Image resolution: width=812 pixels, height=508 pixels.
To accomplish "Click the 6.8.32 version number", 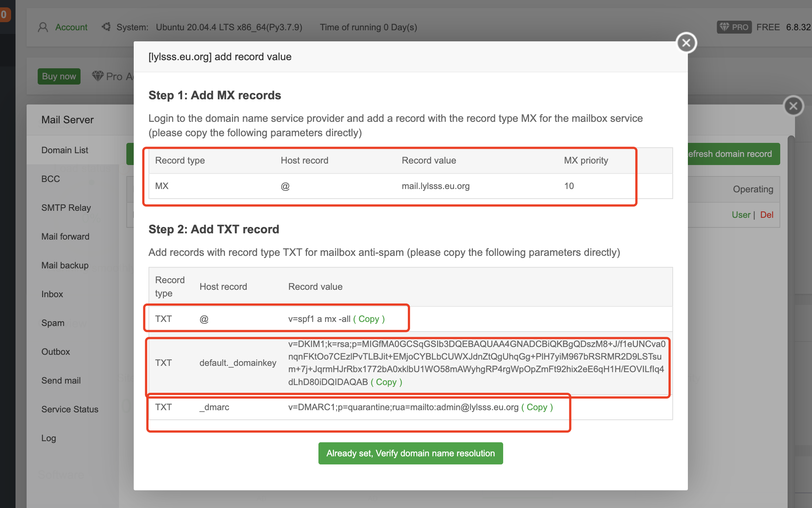I will [x=798, y=27].
